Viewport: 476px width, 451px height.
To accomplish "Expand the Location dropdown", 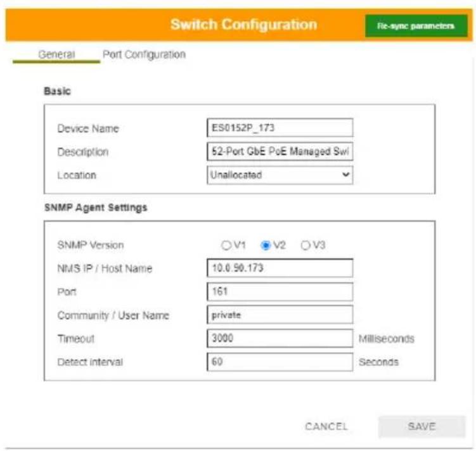I will 280,175.
